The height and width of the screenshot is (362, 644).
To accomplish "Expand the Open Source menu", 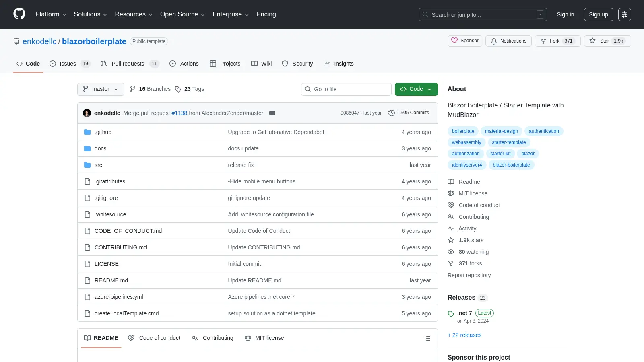I will [x=183, y=14].
